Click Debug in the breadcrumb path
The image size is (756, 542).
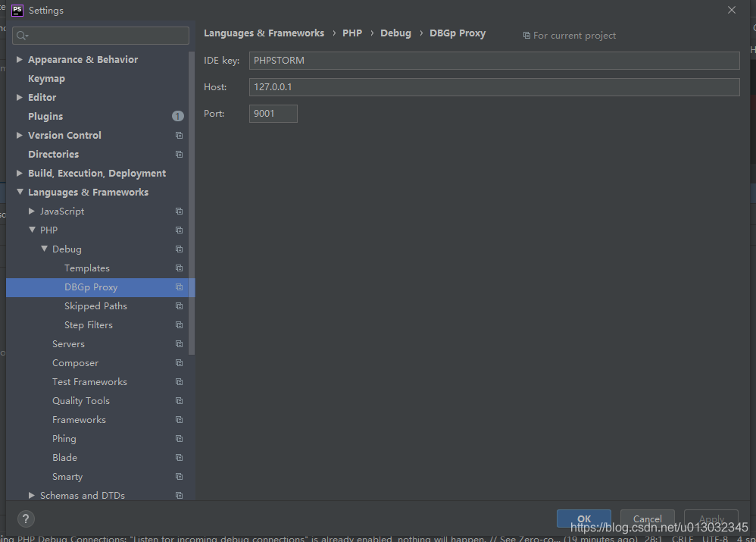pyautogui.click(x=395, y=33)
